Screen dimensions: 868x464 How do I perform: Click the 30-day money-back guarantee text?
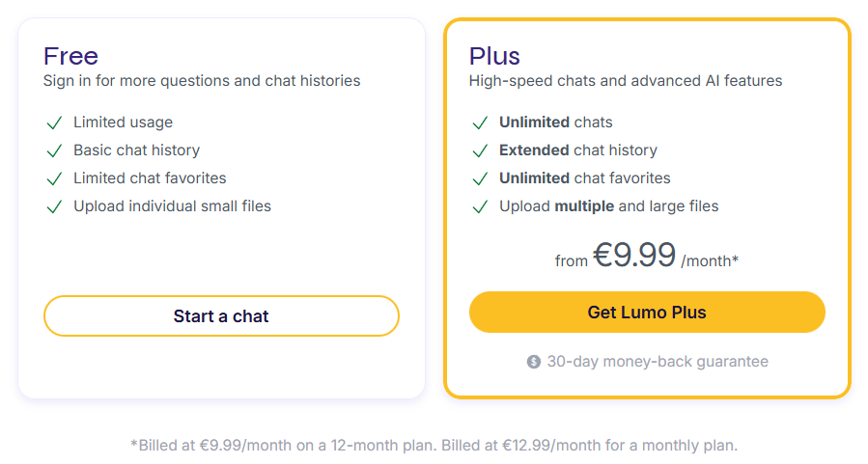click(658, 362)
